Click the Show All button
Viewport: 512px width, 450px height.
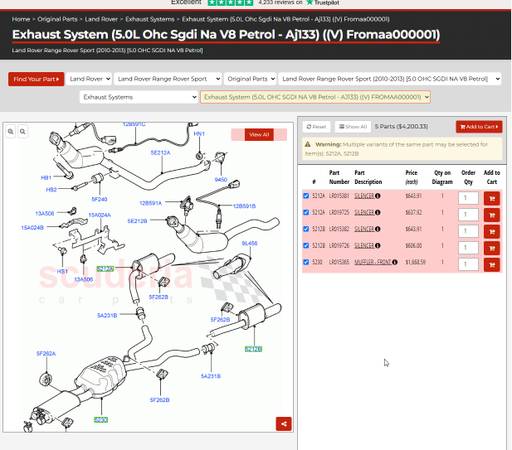(x=353, y=127)
